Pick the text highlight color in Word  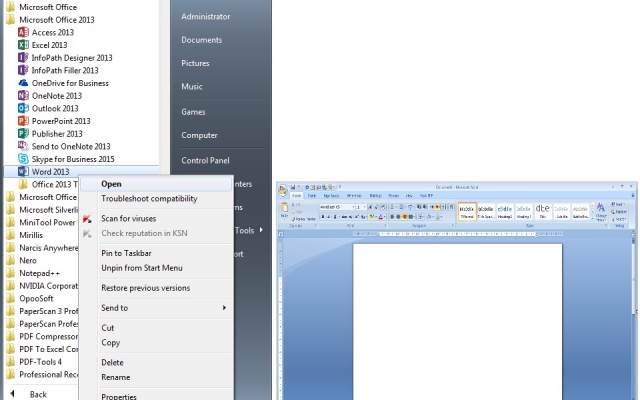[x=371, y=217]
